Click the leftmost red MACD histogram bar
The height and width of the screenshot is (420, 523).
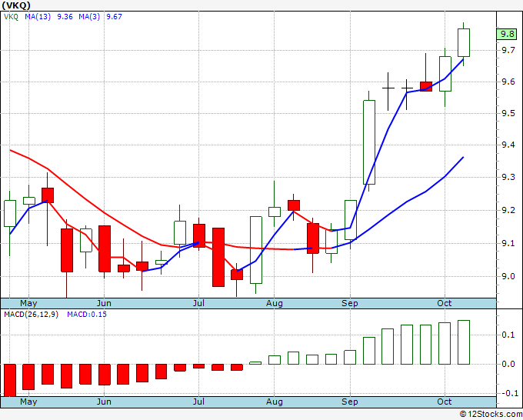click(10, 380)
